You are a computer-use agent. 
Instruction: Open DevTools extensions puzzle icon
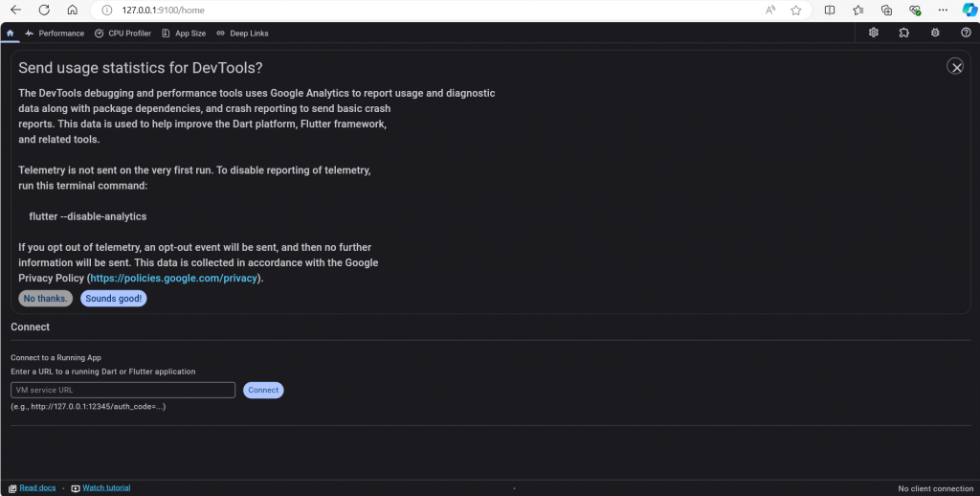coord(904,33)
